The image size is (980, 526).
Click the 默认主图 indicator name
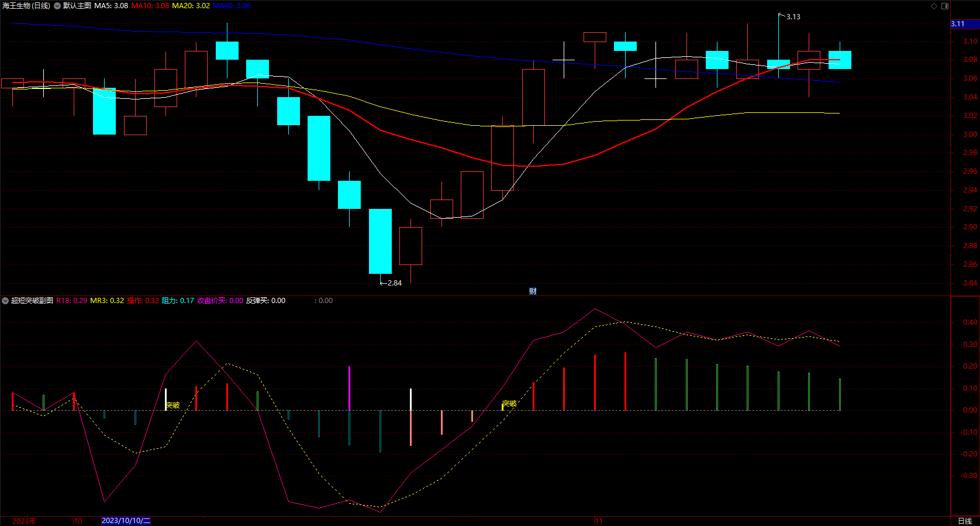77,6
